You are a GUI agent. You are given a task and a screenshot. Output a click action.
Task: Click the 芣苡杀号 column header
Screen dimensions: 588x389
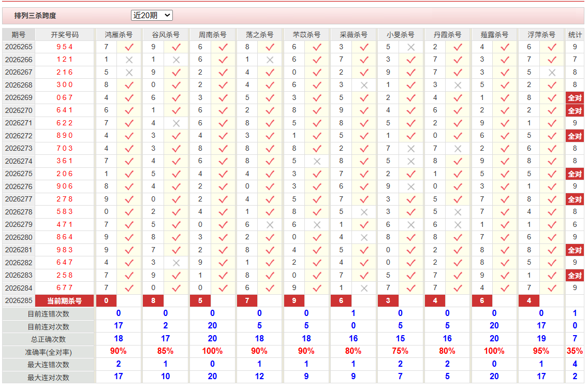[306, 35]
